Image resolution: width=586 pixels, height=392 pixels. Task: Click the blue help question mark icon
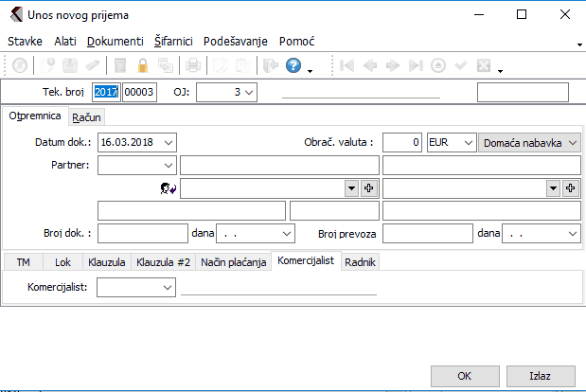(x=293, y=66)
